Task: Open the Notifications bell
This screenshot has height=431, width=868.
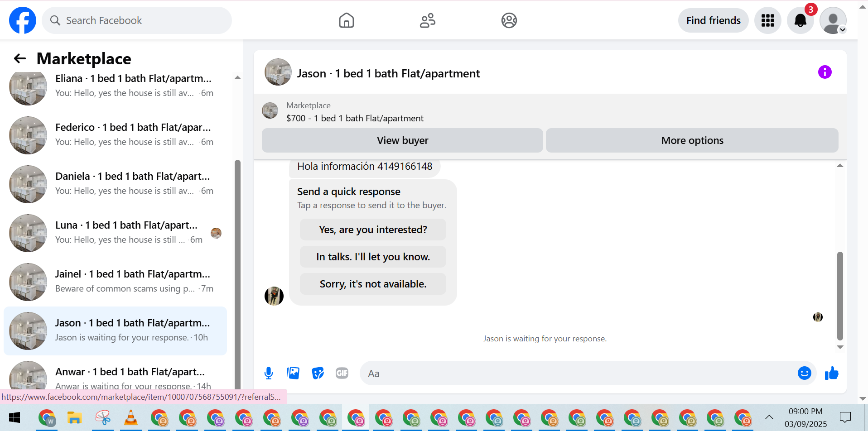Action: [x=800, y=20]
